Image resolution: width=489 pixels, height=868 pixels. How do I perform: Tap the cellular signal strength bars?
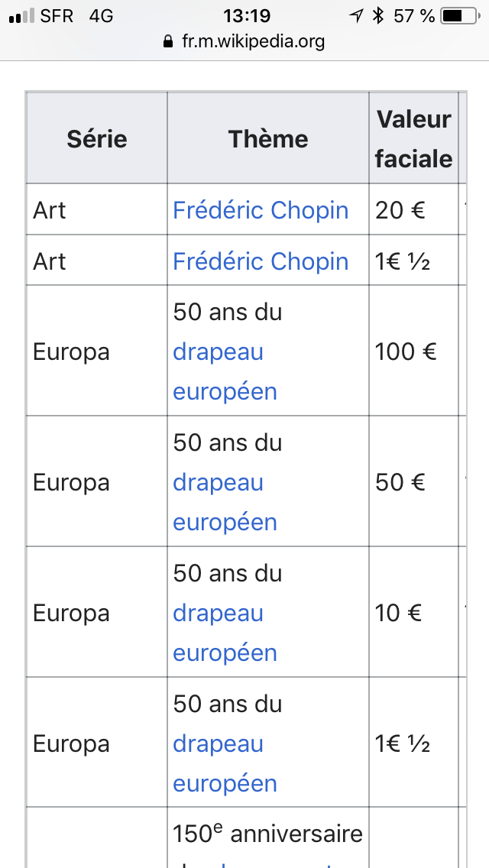pos(21,16)
